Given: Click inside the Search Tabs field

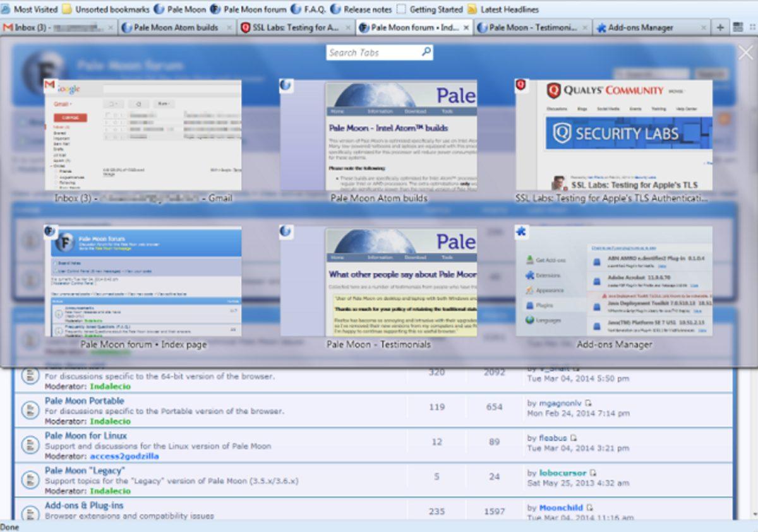Looking at the screenshot, I should click(x=373, y=53).
